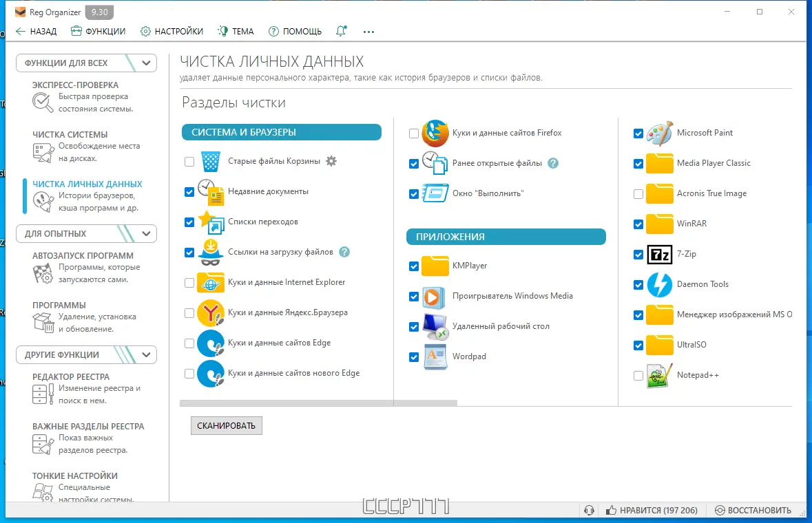Click the Экспресс-проверка sidebar icon
This screenshot has height=523, width=812.
(x=43, y=102)
